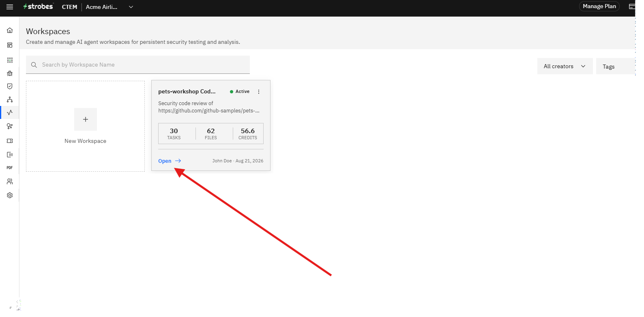Image resolution: width=644 pixels, height=317 pixels.
Task: Select the CTEM label in the top bar
Action: pos(69,7)
